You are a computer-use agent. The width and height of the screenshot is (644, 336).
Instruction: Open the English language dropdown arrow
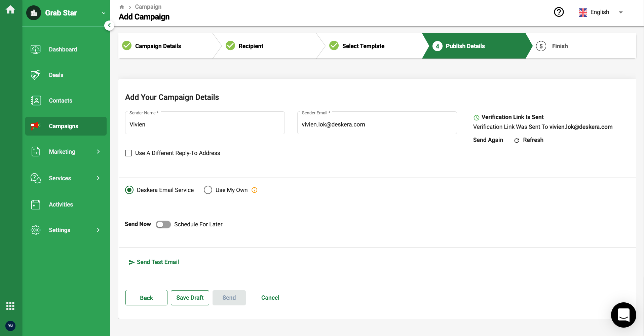621,12
